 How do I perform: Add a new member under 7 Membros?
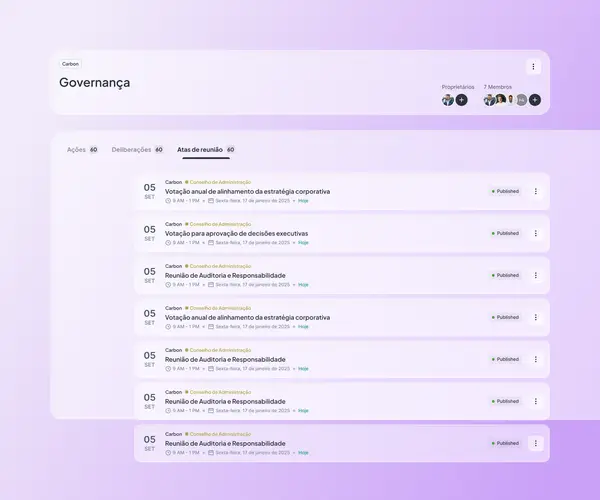(535, 100)
